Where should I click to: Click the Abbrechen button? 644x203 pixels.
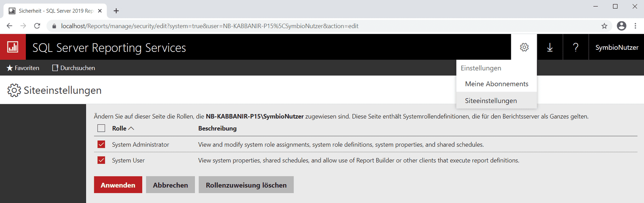(170, 185)
